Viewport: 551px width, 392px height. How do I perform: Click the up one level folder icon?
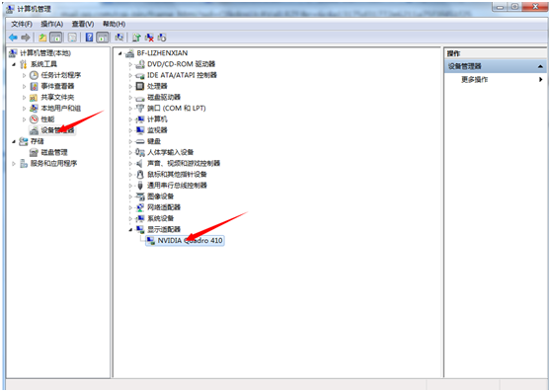tap(42, 38)
